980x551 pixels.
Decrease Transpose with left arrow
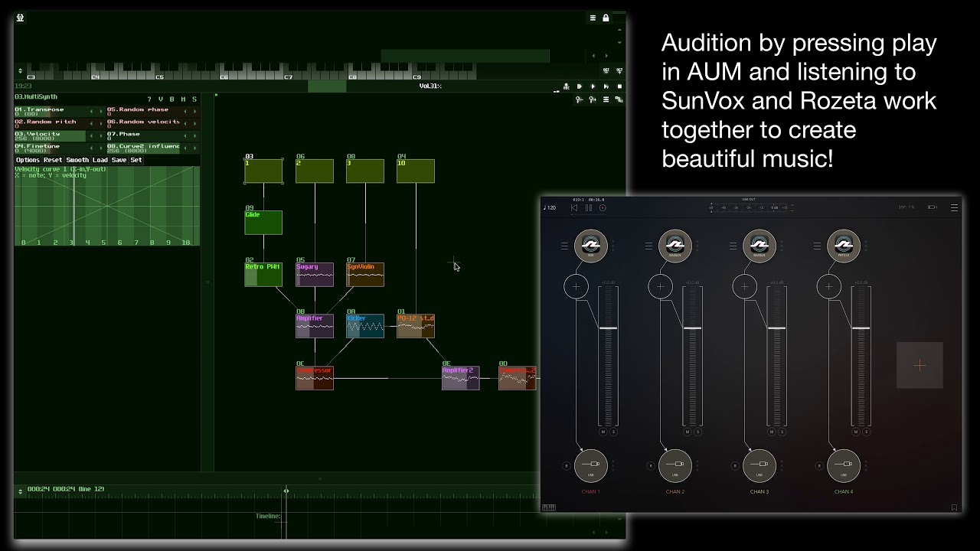91,111
